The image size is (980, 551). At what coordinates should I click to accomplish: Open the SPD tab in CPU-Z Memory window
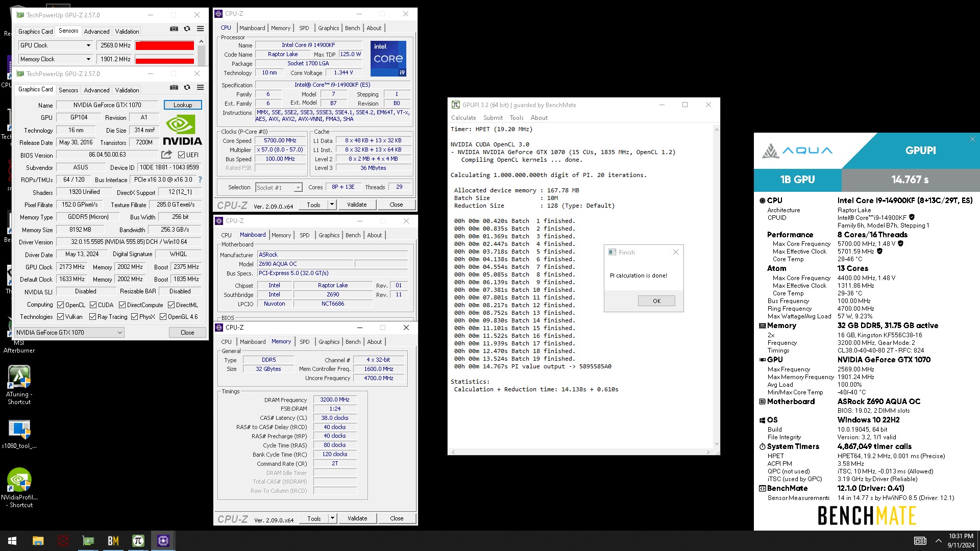click(x=305, y=342)
